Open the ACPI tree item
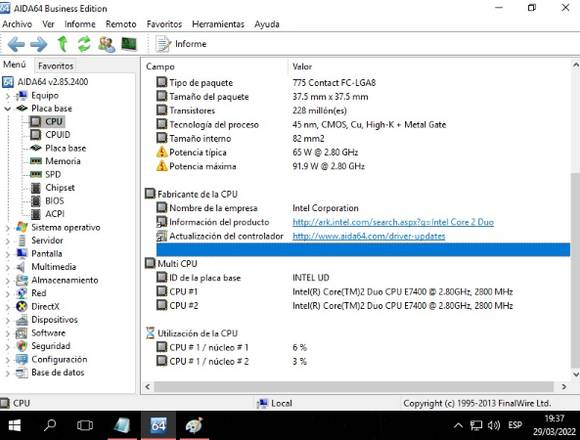Screen dimensions: 580x440 (x=54, y=214)
